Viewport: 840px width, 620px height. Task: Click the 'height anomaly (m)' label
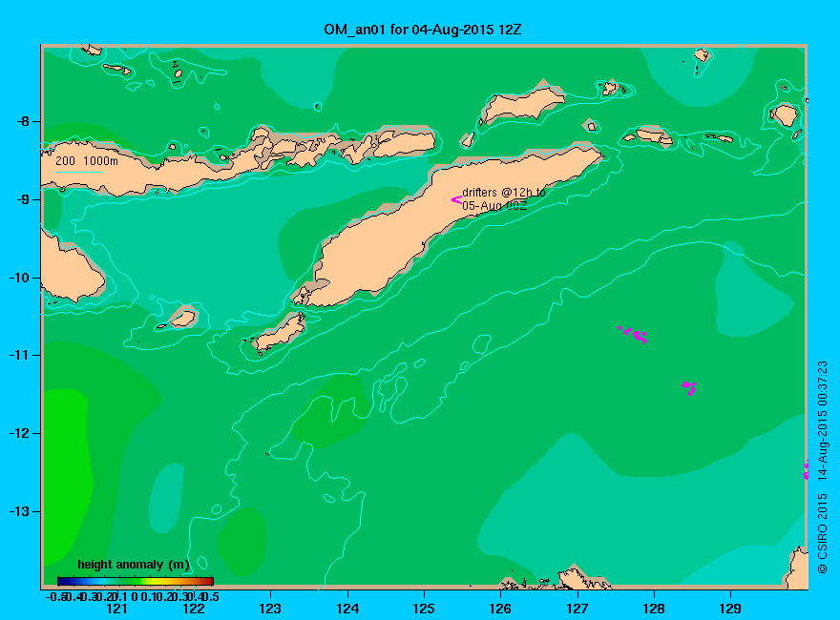point(134,565)
